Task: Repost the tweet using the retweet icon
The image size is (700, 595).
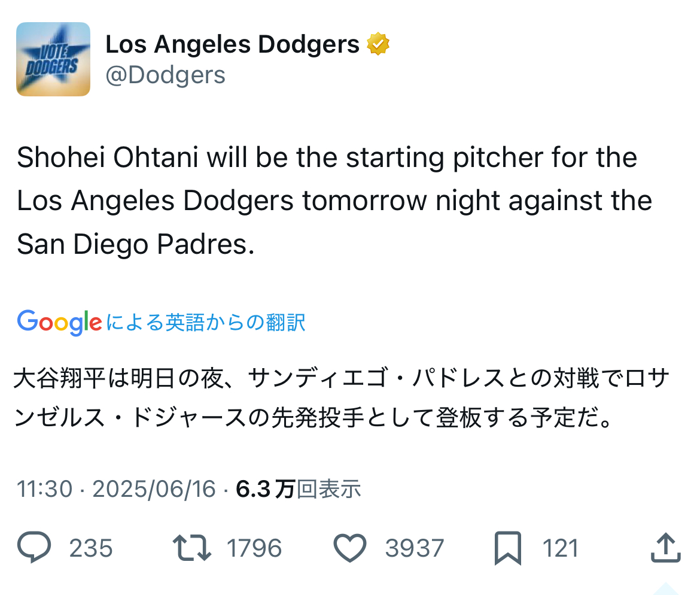Action: coord(191,548)
